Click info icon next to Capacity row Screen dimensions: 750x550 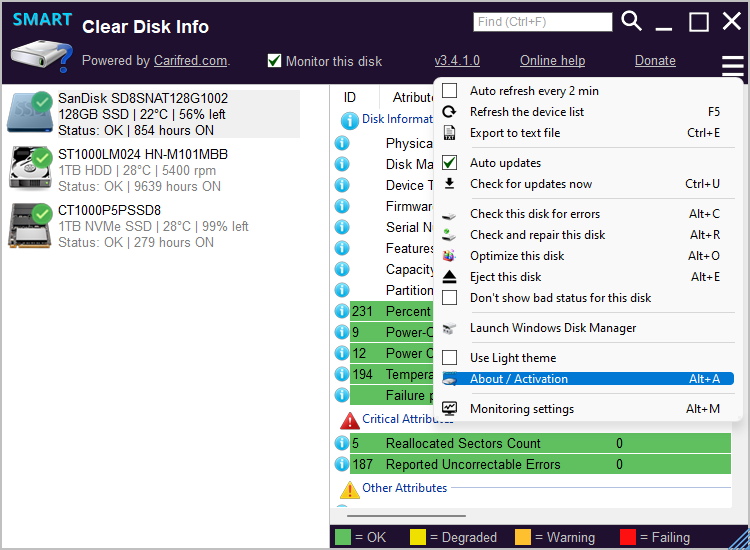tap(342, 269)
